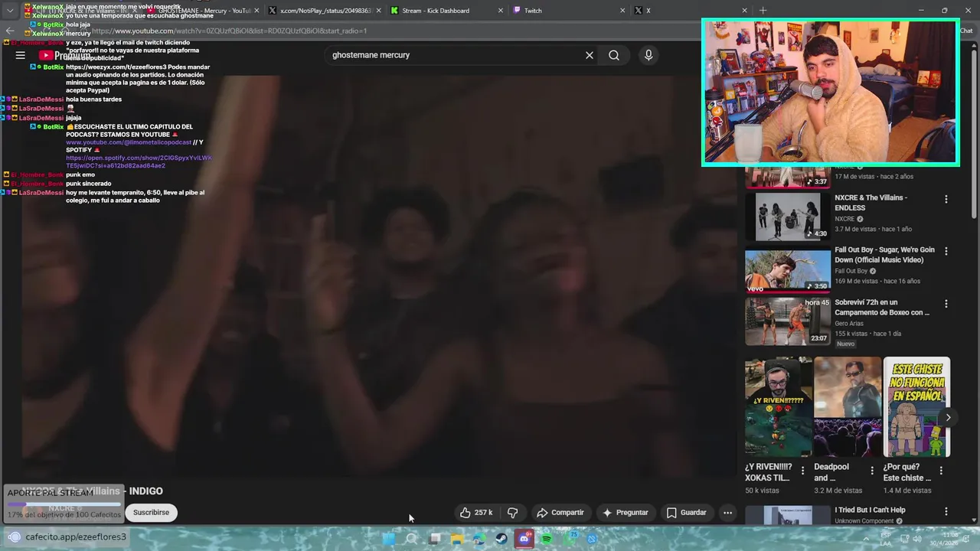Switch to the x.com/NotiPlay status tab
Viewport: 980px width, 551px height.
click(325, 11)
